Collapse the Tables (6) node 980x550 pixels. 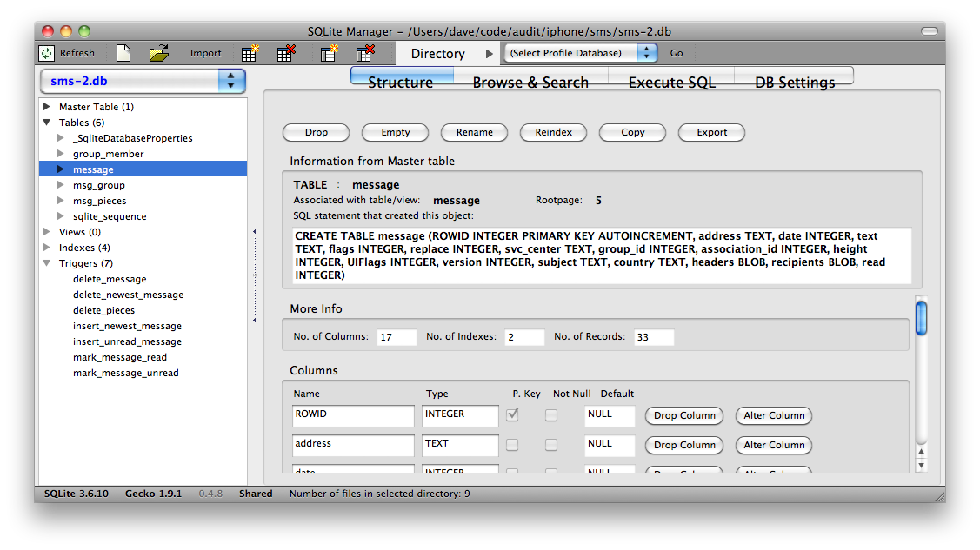click(47, 123)
